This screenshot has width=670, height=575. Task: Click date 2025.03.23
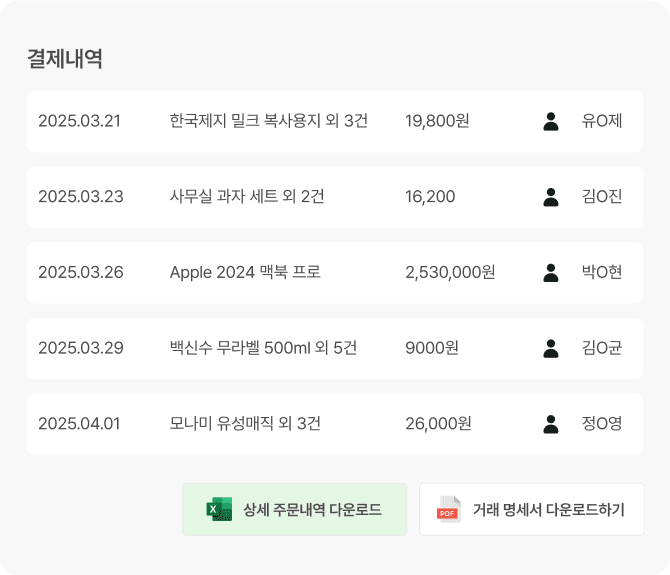[81, 197]
